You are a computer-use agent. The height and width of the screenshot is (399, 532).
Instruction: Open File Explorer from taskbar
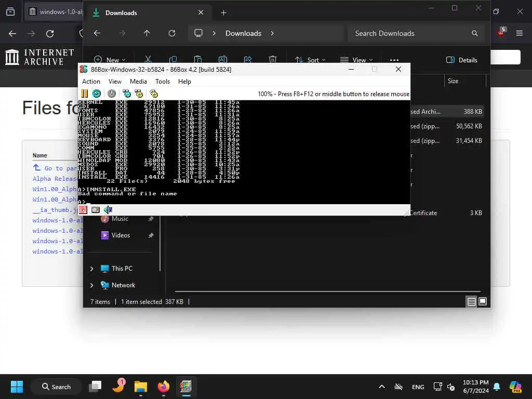140,387
